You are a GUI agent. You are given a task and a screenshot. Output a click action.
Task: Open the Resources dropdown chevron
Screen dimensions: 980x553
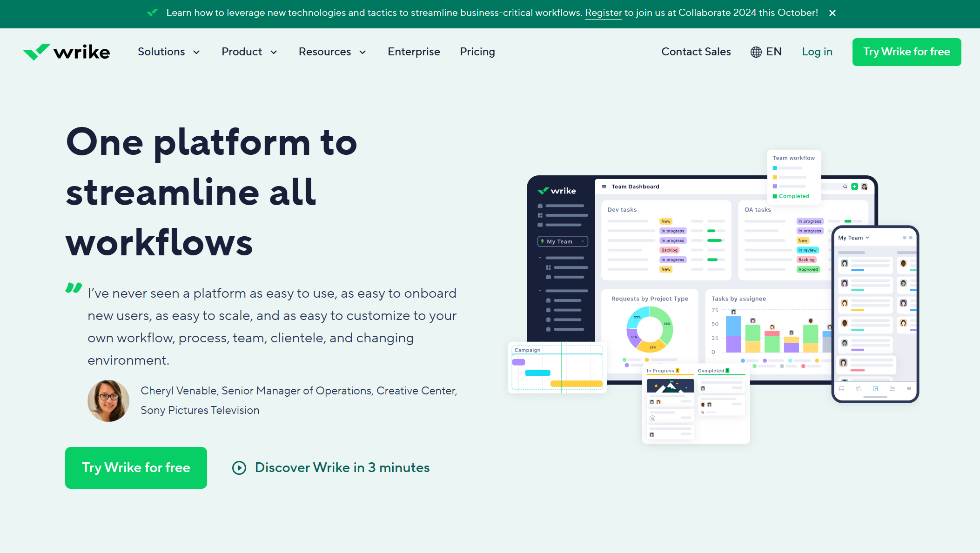point(362,52)
